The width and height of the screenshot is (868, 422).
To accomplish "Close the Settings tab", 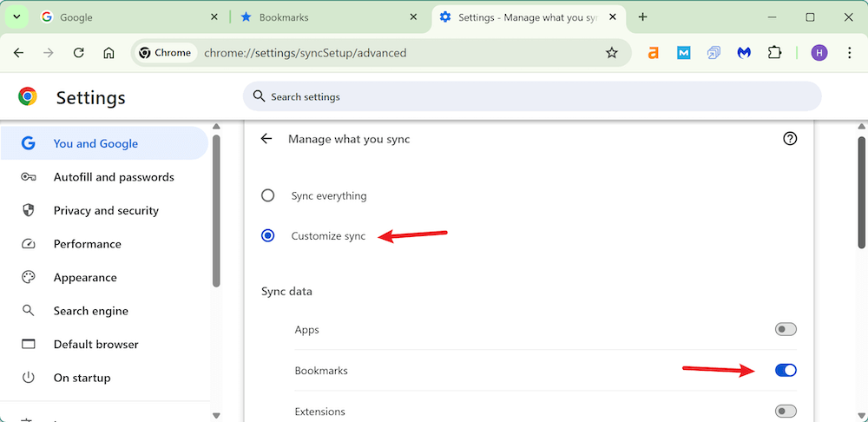I will [x=612, y=17].
